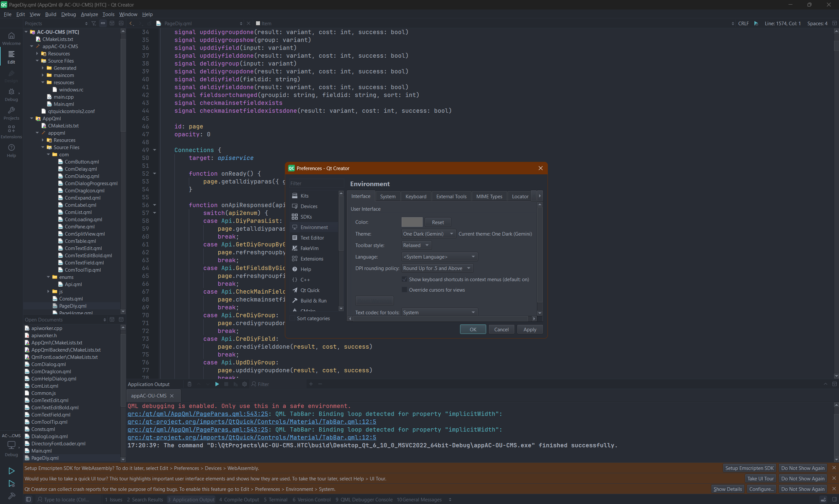This screenshot has width=839, height=504.
Task: Collapse the com folder in project tree
Action: 49,155
